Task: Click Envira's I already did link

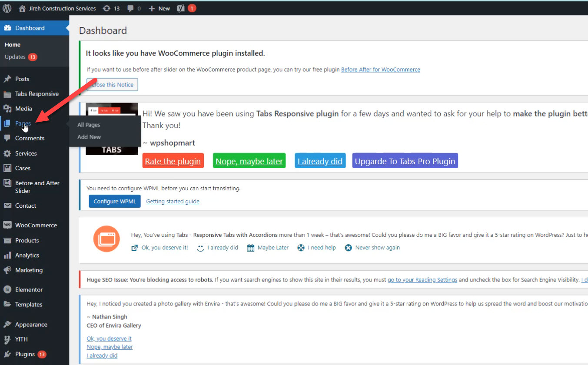Action: (102, 355)
